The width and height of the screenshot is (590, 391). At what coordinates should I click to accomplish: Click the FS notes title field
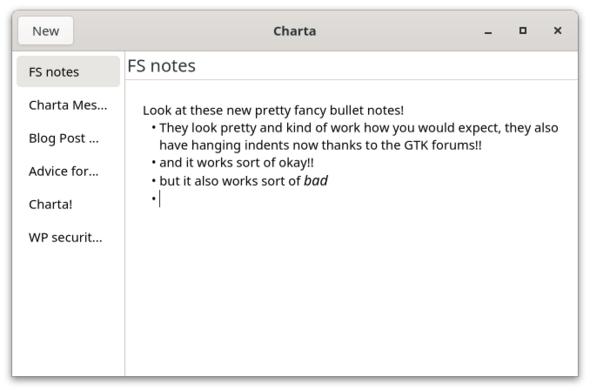click(351, 66)
